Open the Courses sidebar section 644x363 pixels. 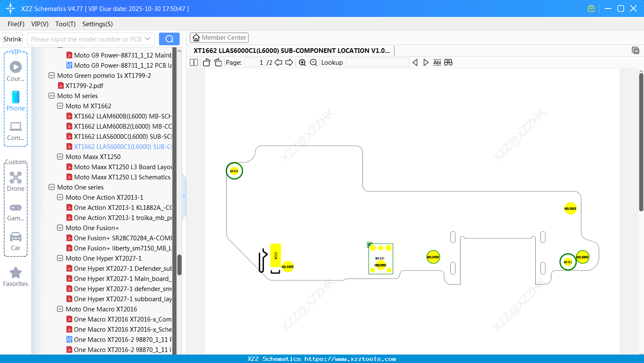16,71
